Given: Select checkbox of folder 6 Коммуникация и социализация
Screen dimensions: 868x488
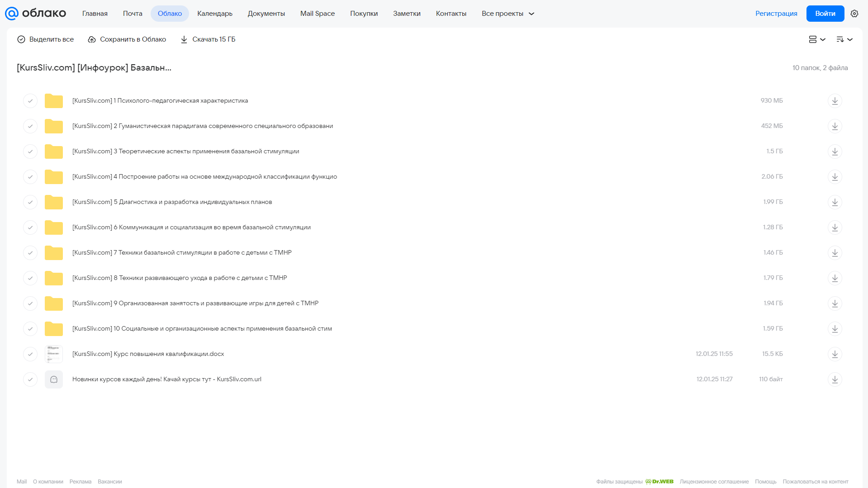Looking at the screenshot, I should (x=30, y=227).
